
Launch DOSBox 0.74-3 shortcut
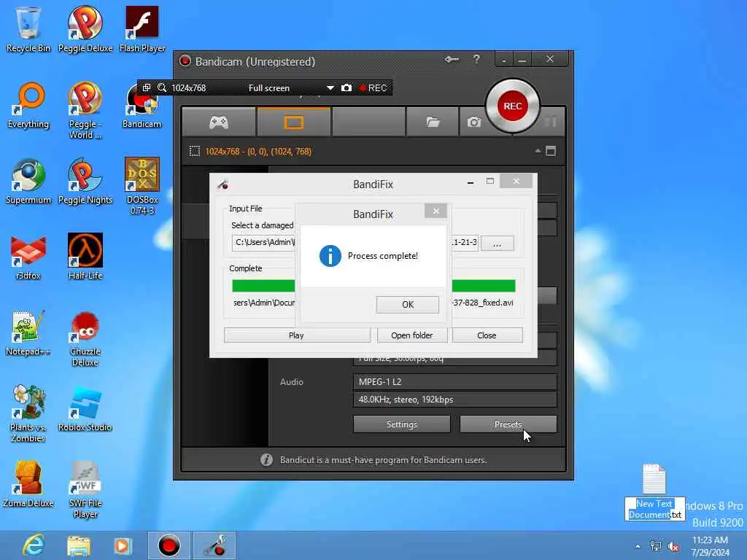click(142, 186)
